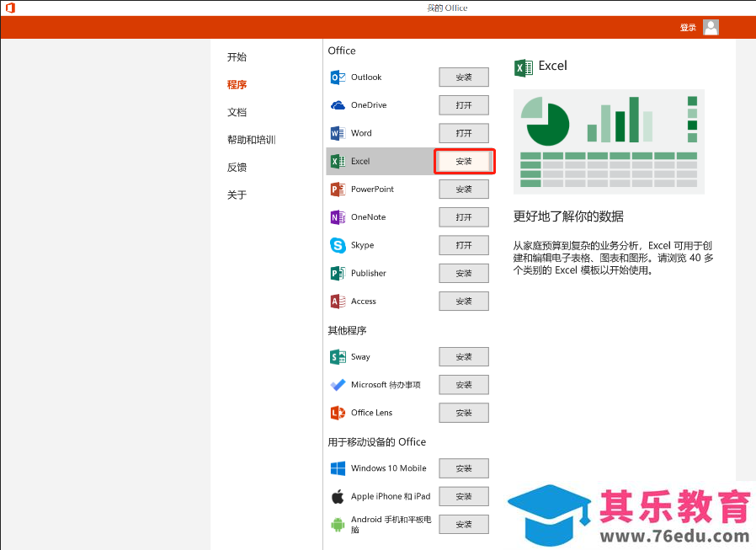Click the Publisher app icon
This screenshot has height=550, width=756.
(x=338, y=273)
